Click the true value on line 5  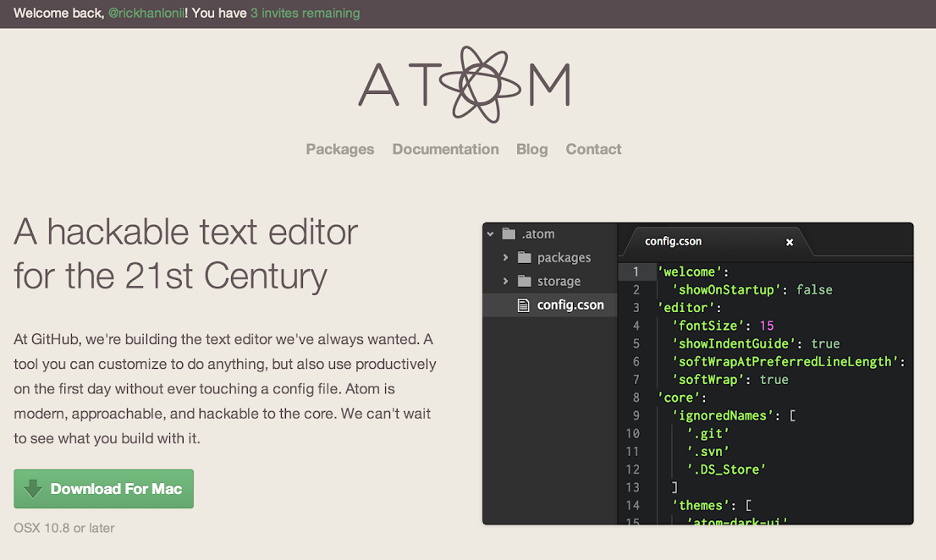[826, 343]
